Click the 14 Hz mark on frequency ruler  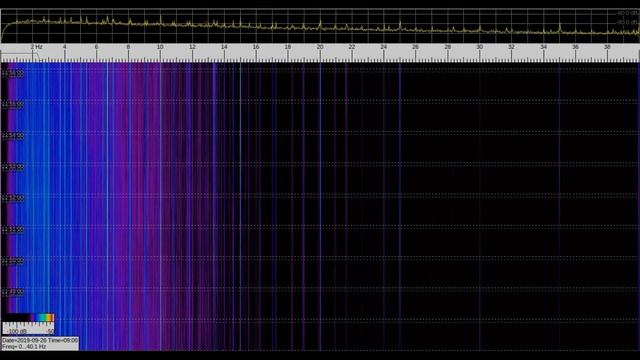(x=224, y=47)
